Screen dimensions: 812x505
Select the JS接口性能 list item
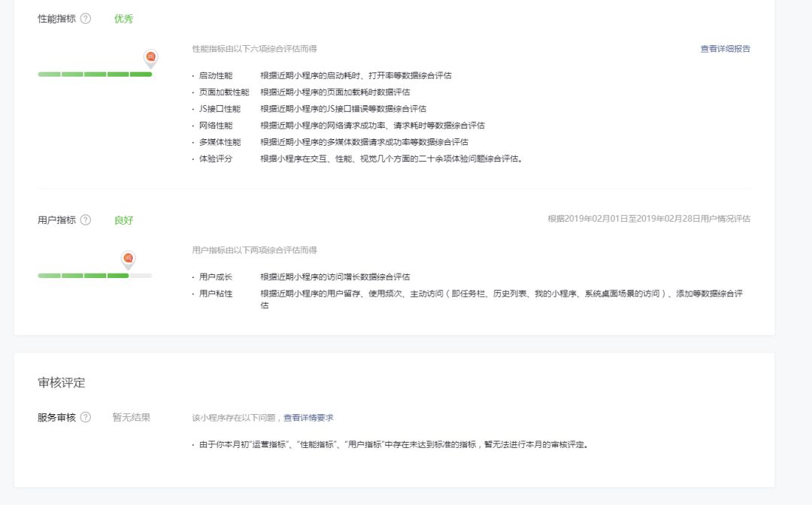point(217,107)
